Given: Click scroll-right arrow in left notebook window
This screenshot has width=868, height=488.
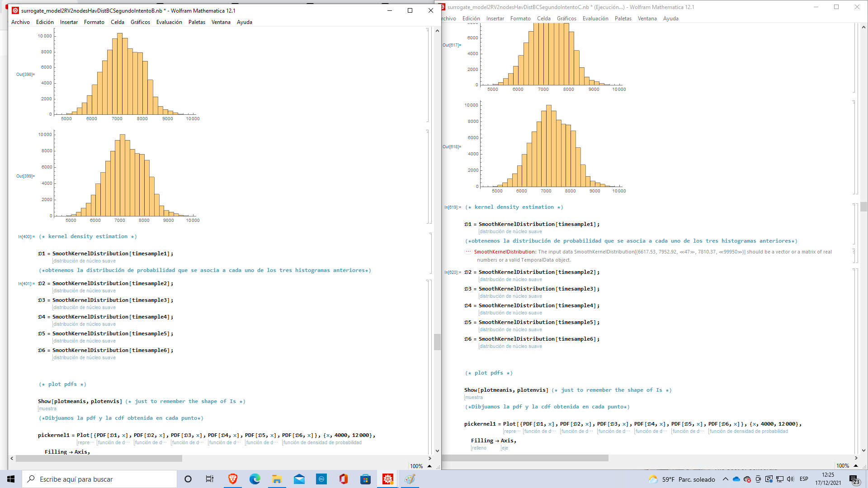Looking at the screenshot, I should tap(429, 458).
